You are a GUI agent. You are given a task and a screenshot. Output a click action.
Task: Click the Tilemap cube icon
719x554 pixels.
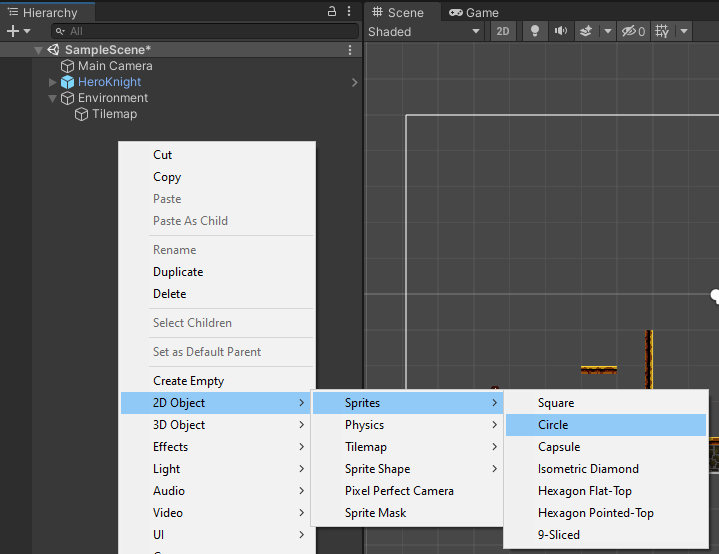click(81, 114)
